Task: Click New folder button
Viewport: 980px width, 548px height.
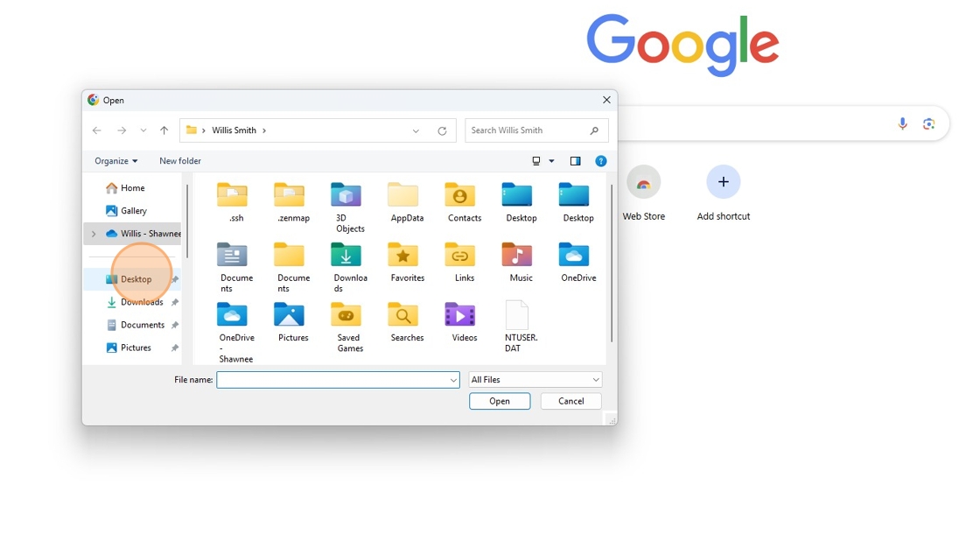Action: point(180,161)
